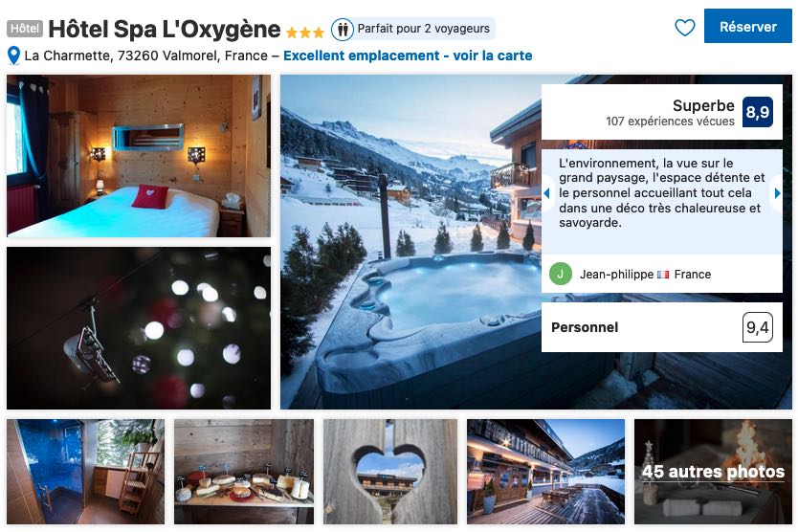Open the blue sauna room thumbnail

click(x=85, y=472)
